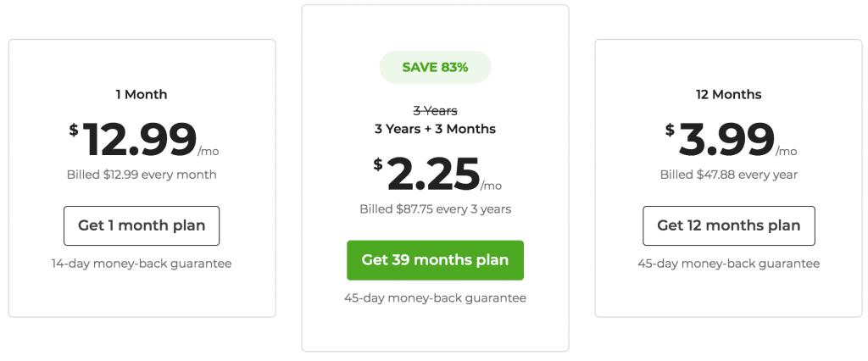Click Billed $87.75 every 3 years text
868x361 pixels.
point(435,209)
